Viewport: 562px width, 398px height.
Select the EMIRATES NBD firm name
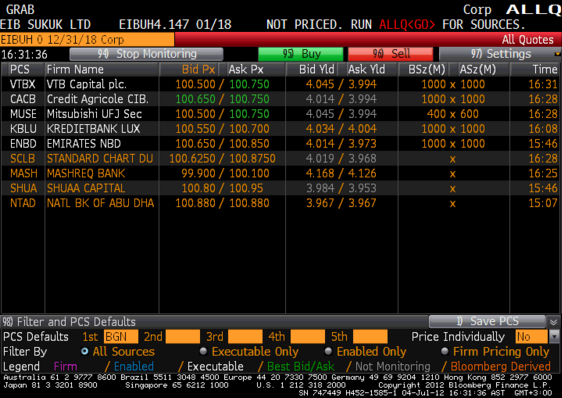[84, 144]
